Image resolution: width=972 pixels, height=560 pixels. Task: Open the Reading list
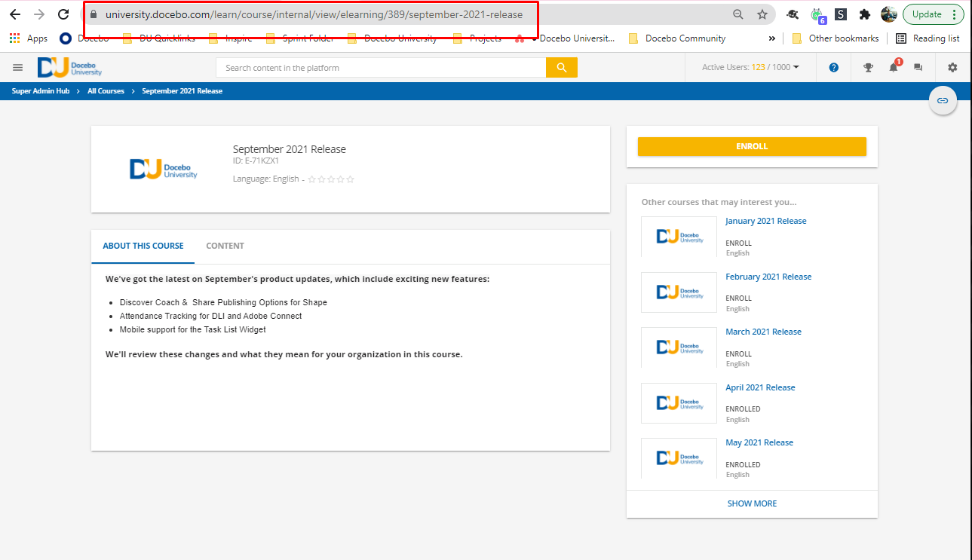click(928, 38)
